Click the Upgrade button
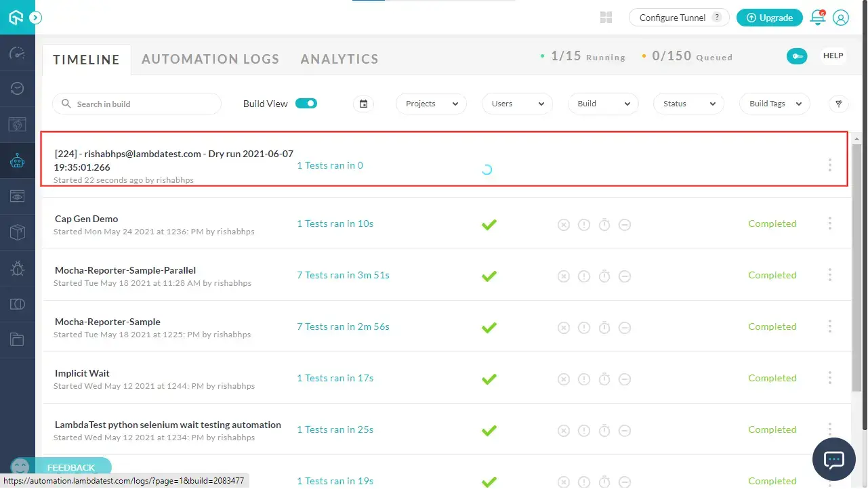Viewport: 868px width, 489px height. point(769,18)
